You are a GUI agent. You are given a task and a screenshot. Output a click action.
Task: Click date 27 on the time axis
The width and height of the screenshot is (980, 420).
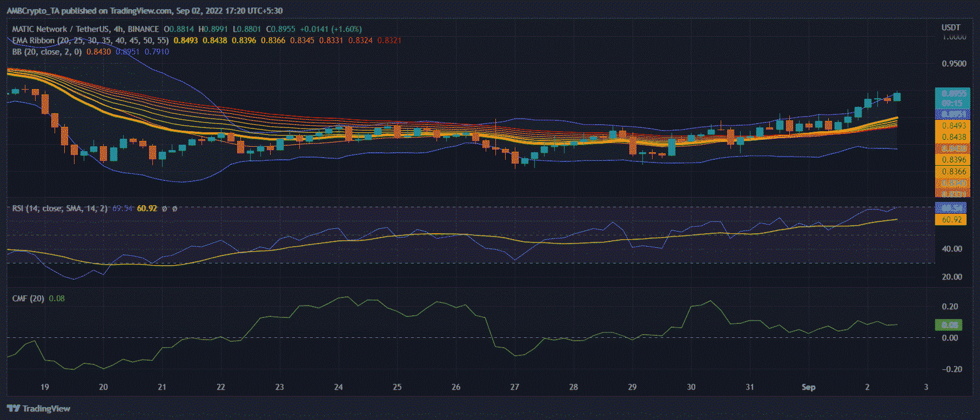514,387
